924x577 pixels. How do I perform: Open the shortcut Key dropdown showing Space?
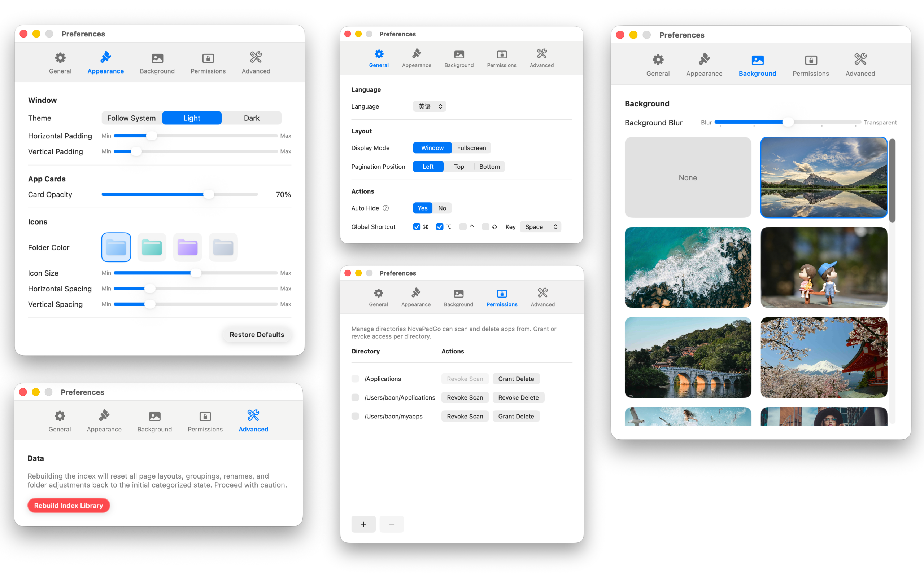pos(540,227)
